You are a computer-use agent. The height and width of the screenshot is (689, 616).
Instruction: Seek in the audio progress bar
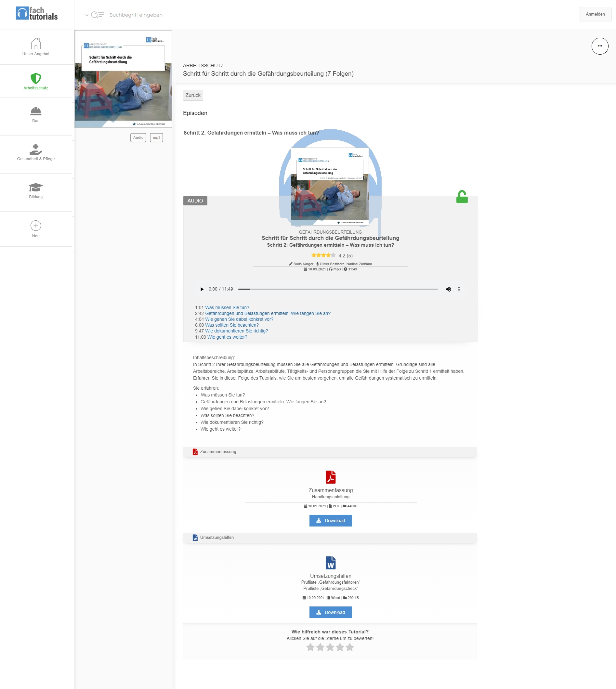[x=338, y=289]
